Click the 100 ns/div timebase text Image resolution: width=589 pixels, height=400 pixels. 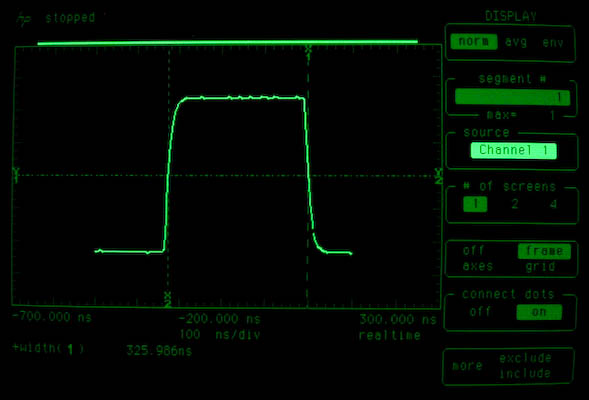[x=220, y=334]
